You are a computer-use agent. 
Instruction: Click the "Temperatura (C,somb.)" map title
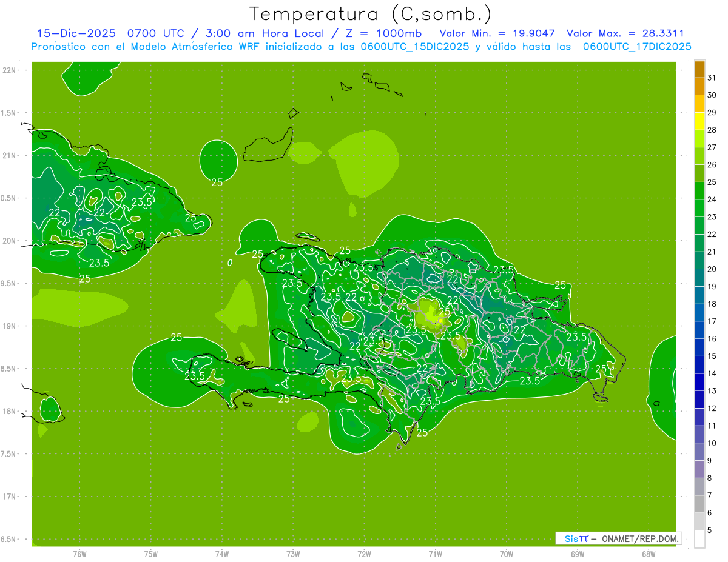click(370, 15)
